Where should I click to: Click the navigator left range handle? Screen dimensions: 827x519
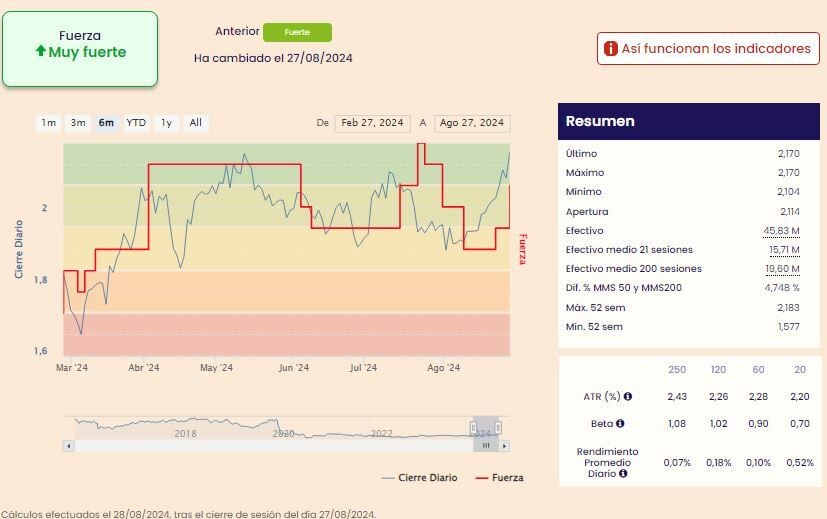[x=473, y=427]
